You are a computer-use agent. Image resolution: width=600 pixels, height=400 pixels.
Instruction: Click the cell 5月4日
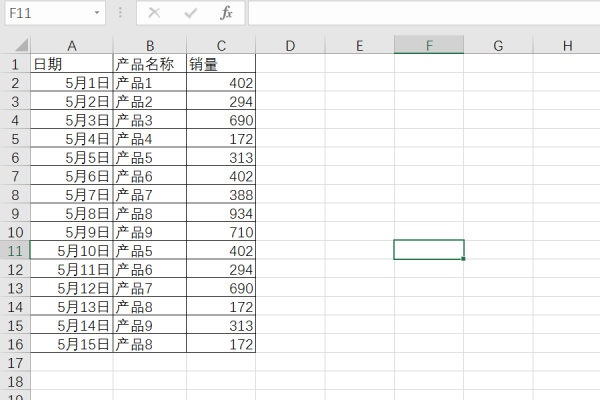[x=72, y=139]
